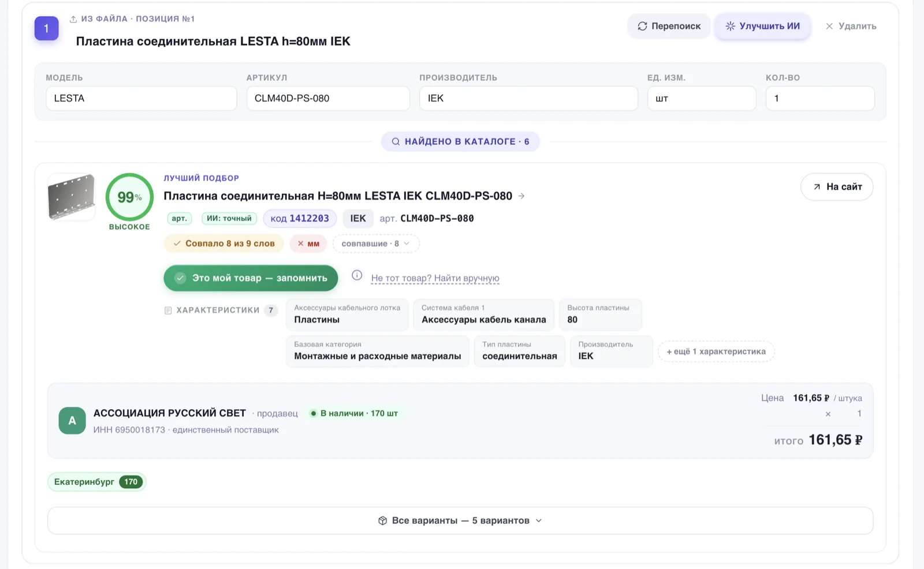Edit the Артикул field CLM40D-PS-080
This screenshot has width=924, height=569.
point(328,98)
